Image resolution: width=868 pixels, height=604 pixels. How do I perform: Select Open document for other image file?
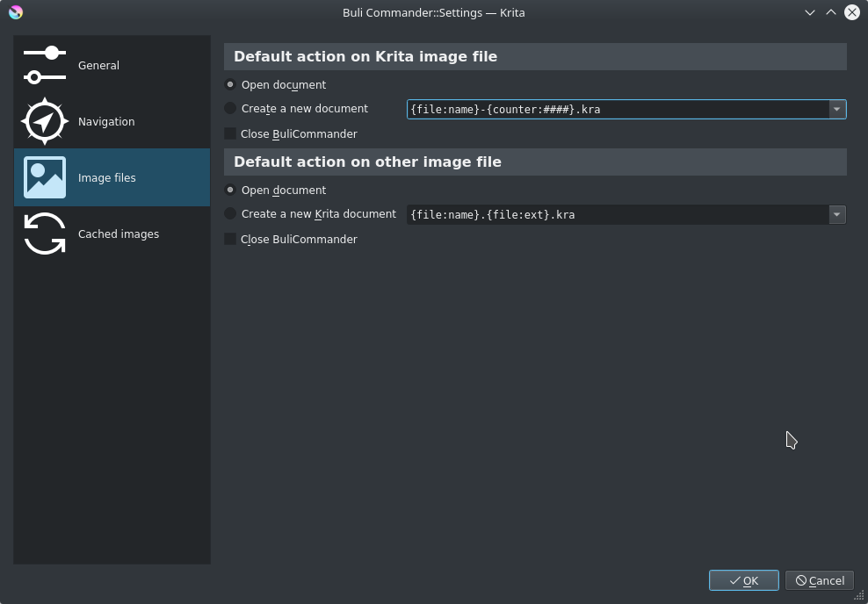click(230, 191)
